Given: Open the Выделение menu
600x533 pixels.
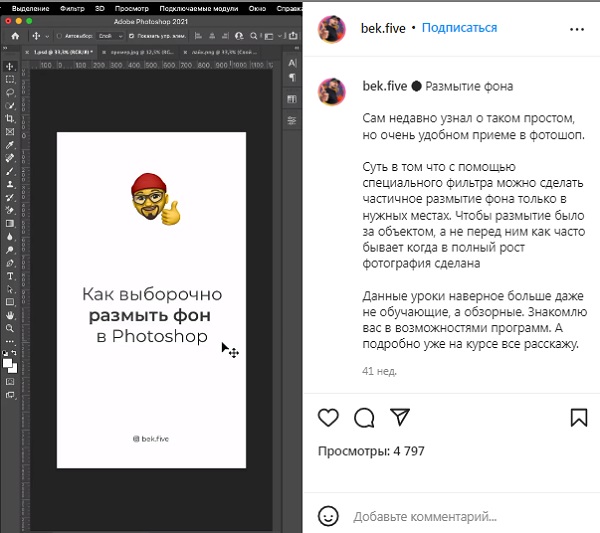Looking at the screenshot, I should tap(31, 8).
